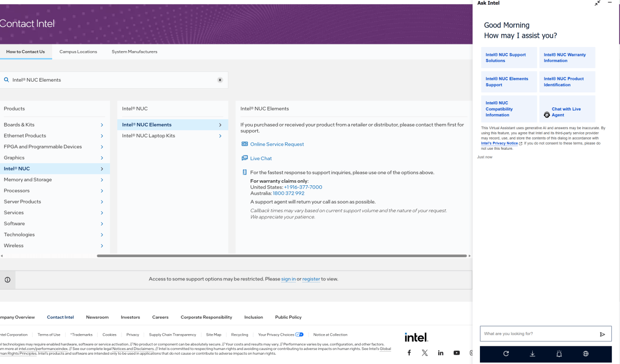Select Chat with Live Agent
The image size is (620, 364).
[566, 112]
